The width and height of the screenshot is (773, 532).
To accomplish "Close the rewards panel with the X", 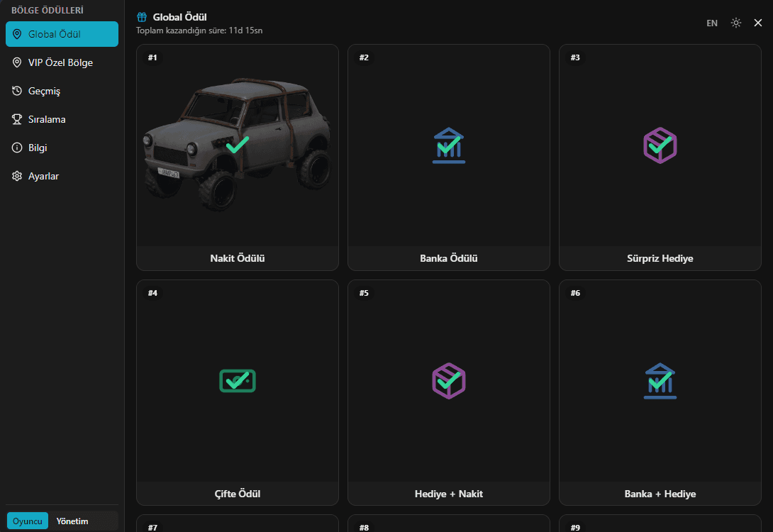I will [x=758, y=23].
